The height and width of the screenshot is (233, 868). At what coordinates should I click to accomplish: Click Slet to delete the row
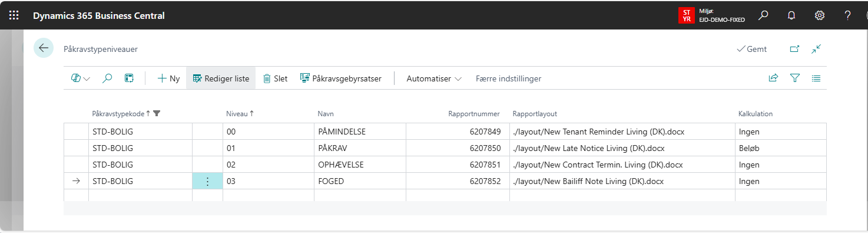[x=275, y=78]
